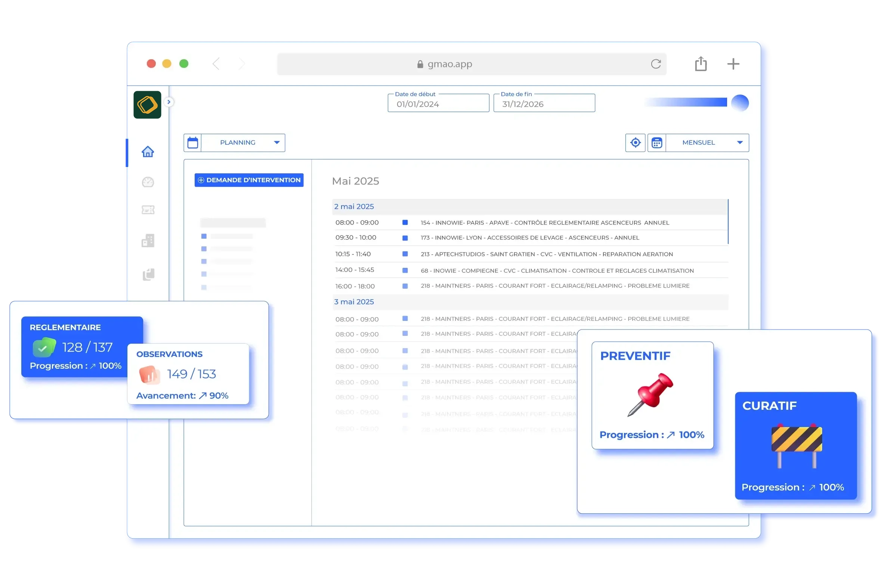Expand the sidebar with chevron arrow
Viewport: 884px width, 588px height.
(x=169, y=102)
